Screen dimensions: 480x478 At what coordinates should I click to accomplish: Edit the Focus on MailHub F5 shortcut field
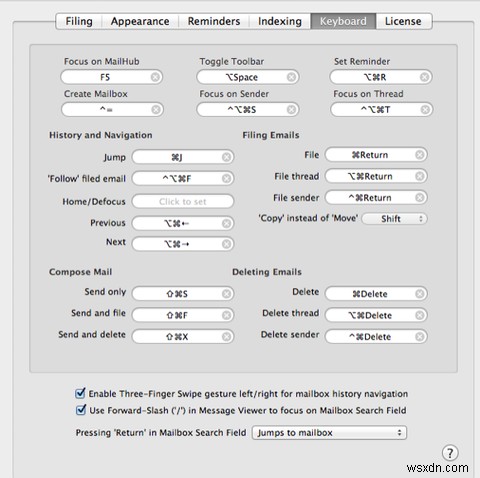[111, 77]
